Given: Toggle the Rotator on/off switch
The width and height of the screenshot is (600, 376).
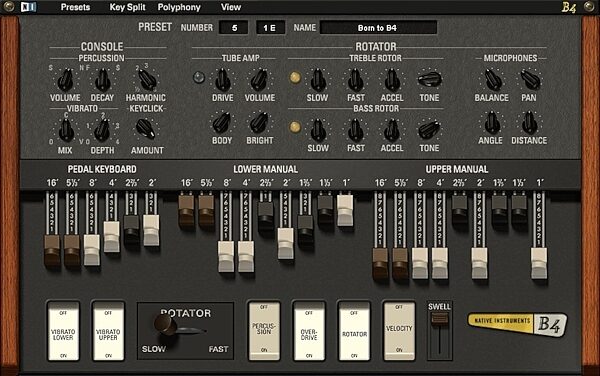Looking at the screenshot, I should 354,331.
